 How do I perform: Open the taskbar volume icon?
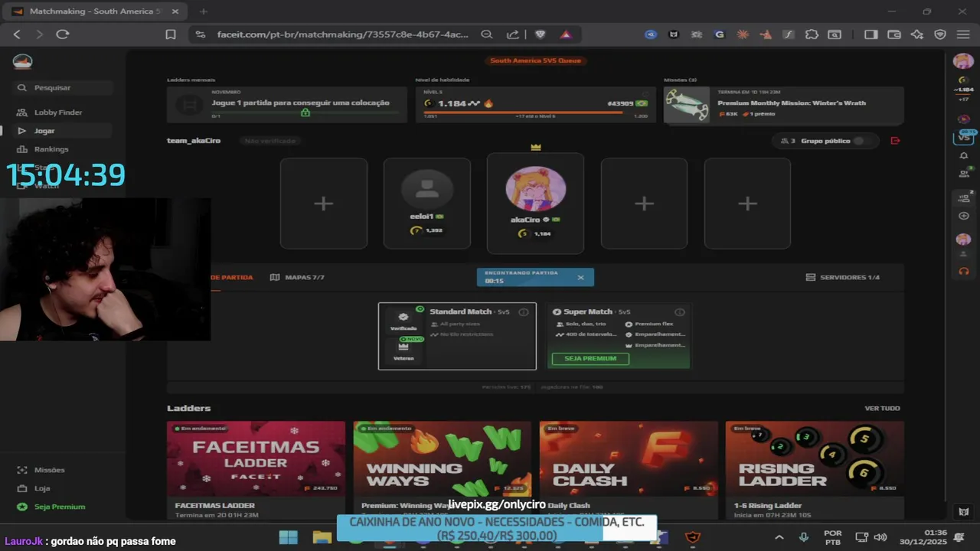pyautogui.click(x=880, y=537)
